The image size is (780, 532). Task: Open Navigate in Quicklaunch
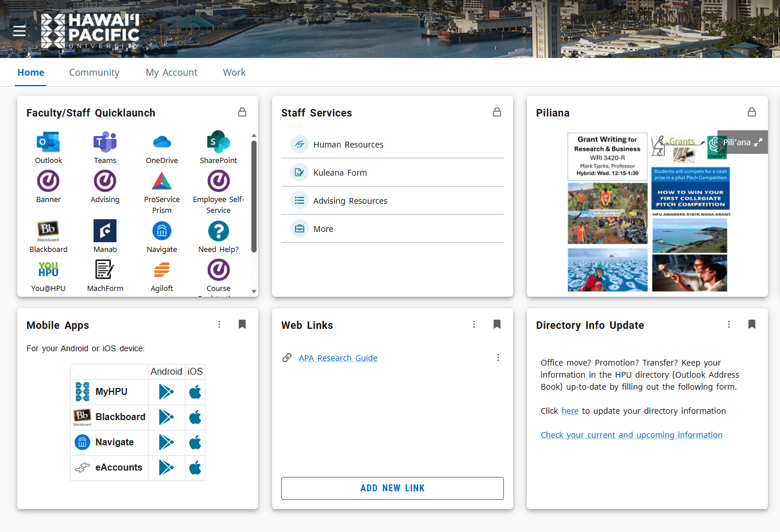(x=162, y=231)
